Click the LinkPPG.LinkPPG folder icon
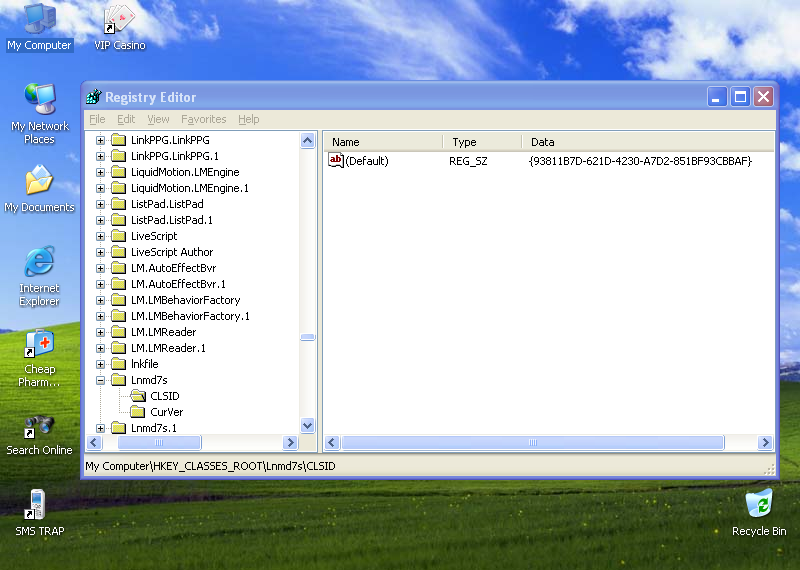 click(118, 140)
